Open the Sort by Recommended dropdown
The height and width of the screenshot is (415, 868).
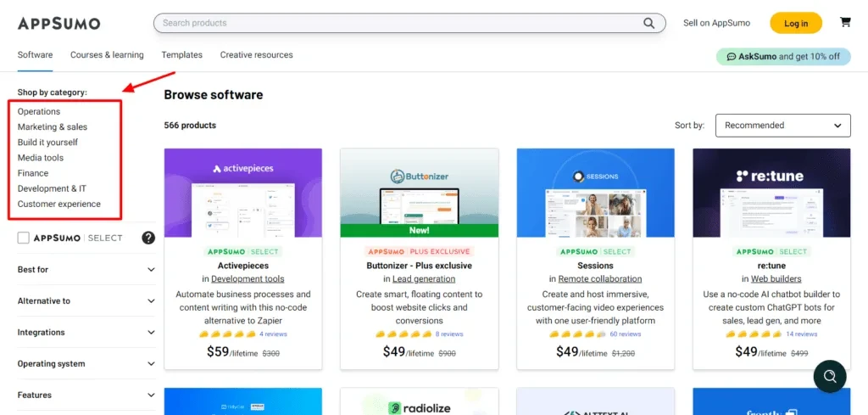(782, 126)
